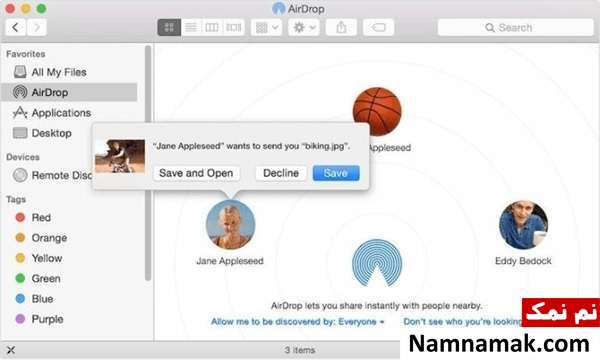
Task: Click the Search field
Action: [x=515, y=28]
